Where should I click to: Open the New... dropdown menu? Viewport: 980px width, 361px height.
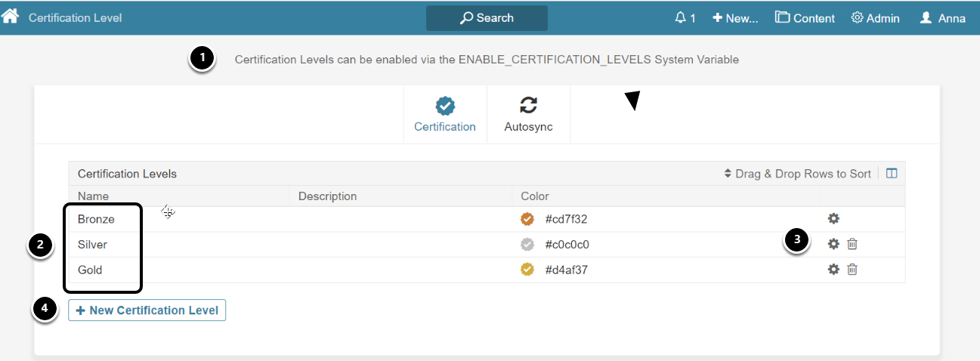[x=735, y=18]
